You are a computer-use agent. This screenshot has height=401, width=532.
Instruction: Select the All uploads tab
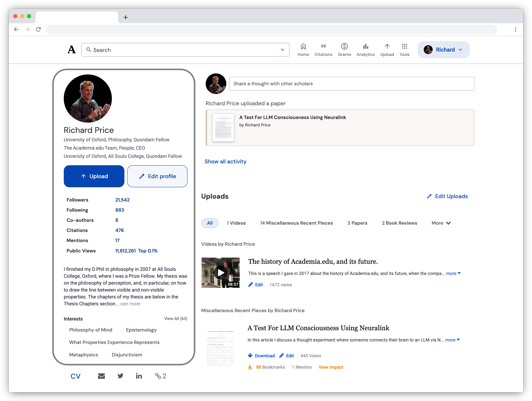pos(210,223)
